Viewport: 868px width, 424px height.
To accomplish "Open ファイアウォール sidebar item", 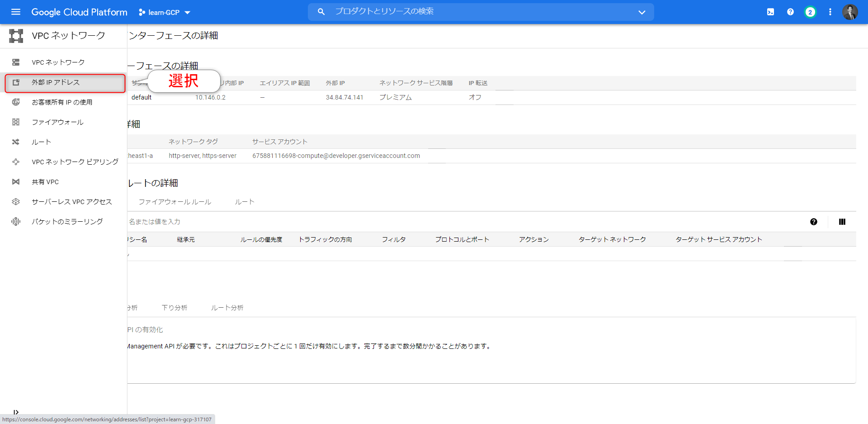I will [x=63, y=122].
